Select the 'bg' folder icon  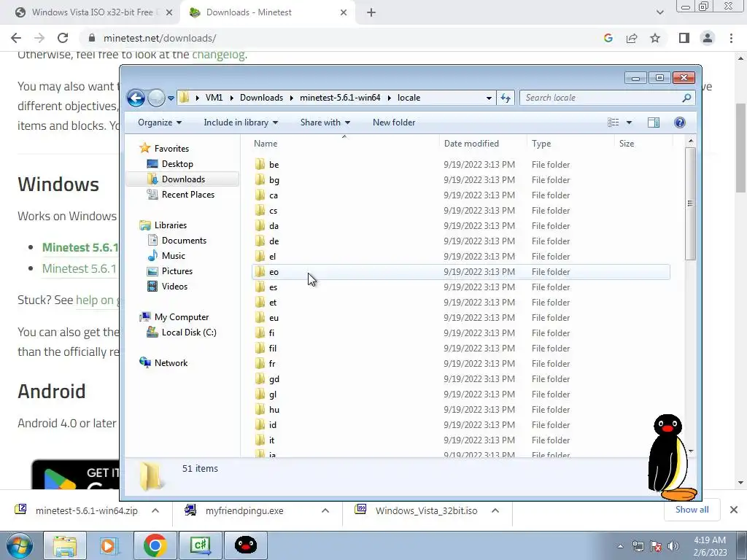point(260,179)
